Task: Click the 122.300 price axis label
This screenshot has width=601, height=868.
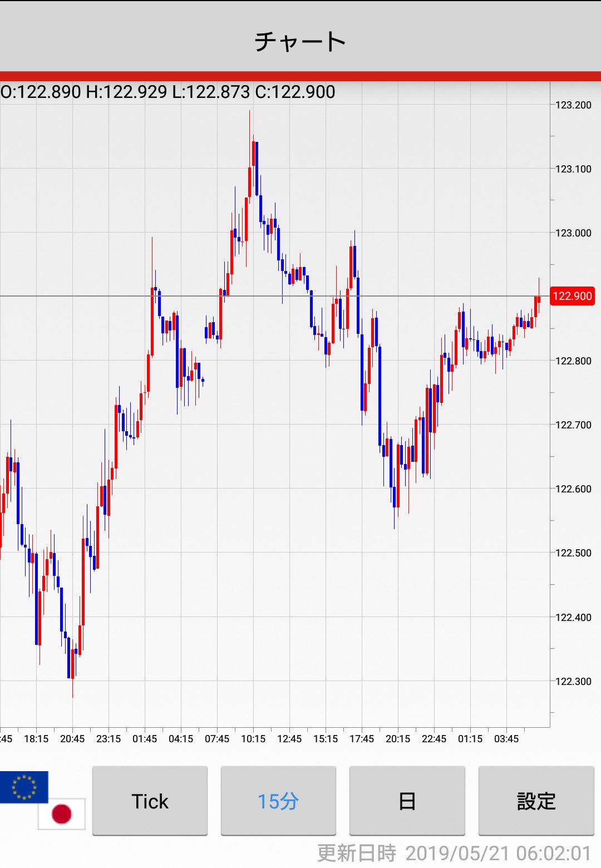Action: [573, 682]
